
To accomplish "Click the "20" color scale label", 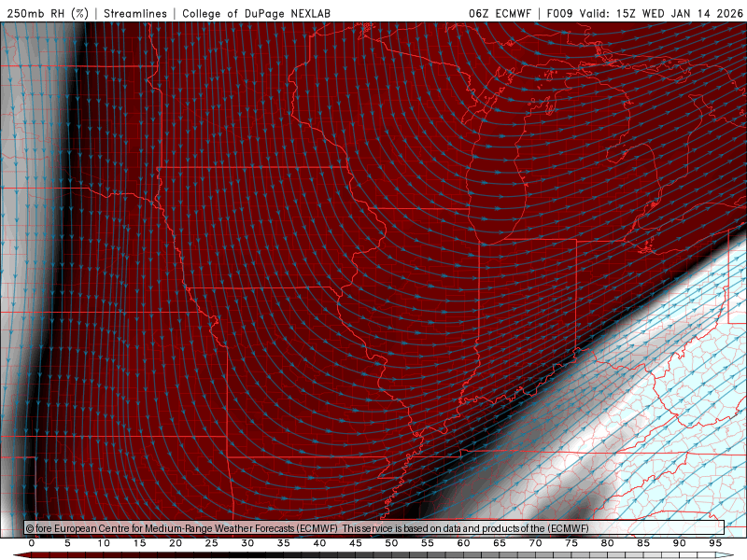I will point(176,543).
